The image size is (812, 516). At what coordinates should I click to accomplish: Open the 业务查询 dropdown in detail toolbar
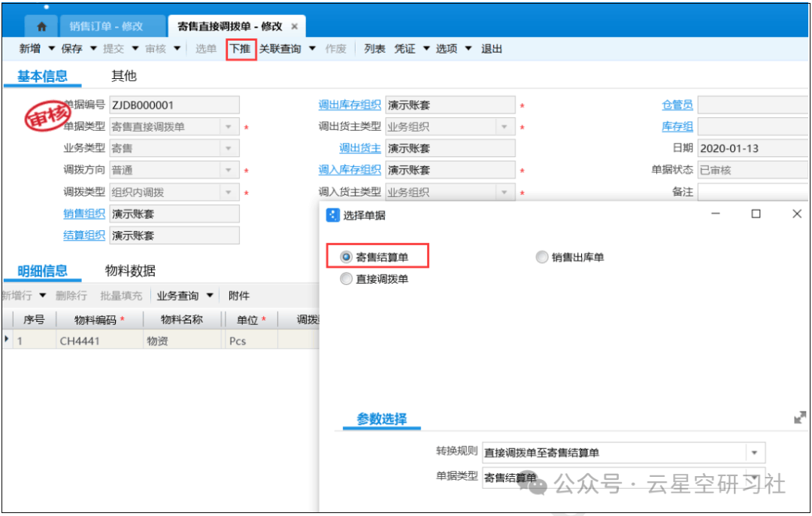click(210, 296)
